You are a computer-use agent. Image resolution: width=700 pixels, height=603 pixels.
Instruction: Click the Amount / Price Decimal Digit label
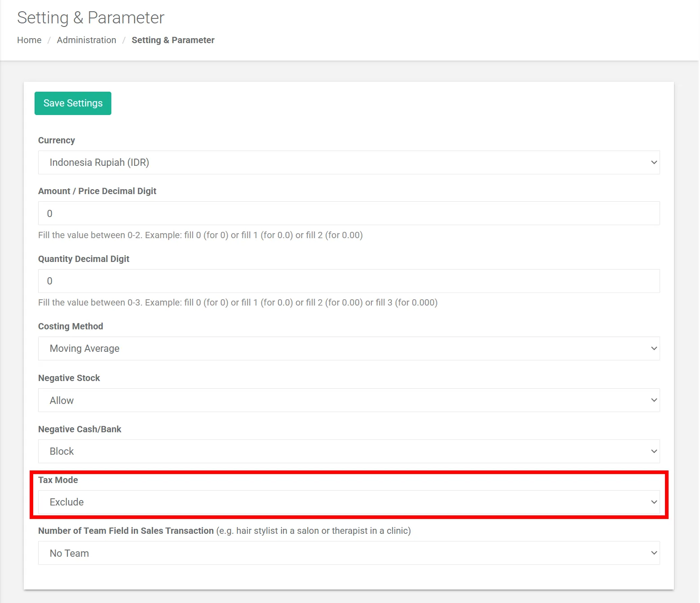(97, 191)
